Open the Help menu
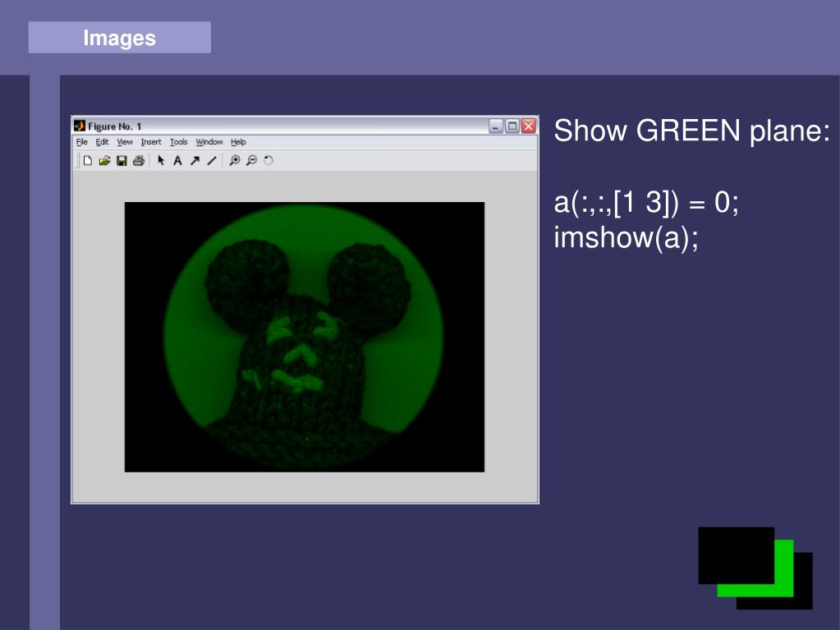 point(238,142)
